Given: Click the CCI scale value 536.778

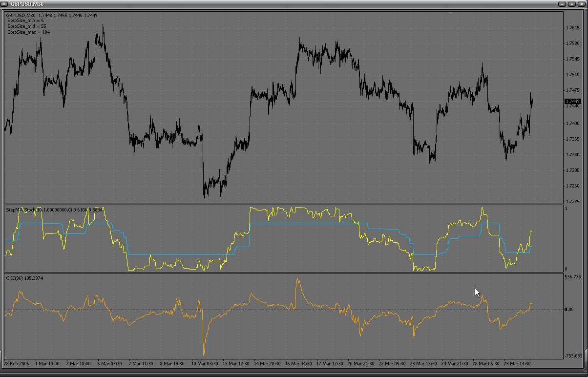Looking at the screenshot, I should pyautogui.click(x=573, y=277).
